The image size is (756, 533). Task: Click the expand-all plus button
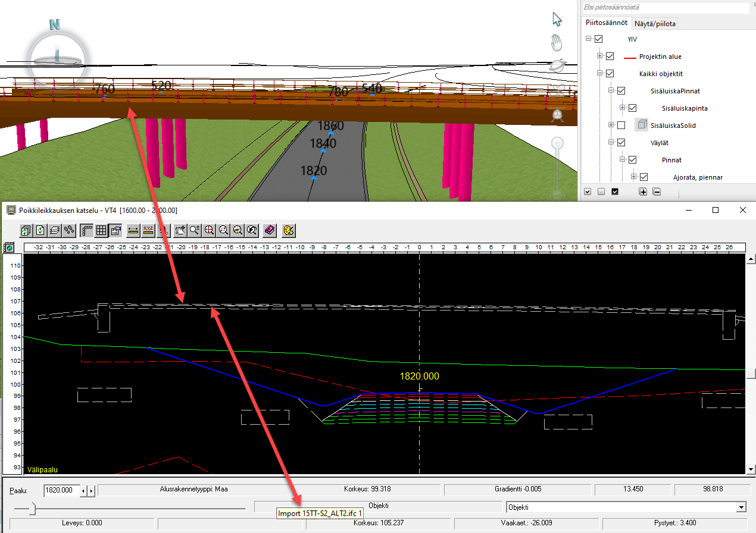click(643, 192)
